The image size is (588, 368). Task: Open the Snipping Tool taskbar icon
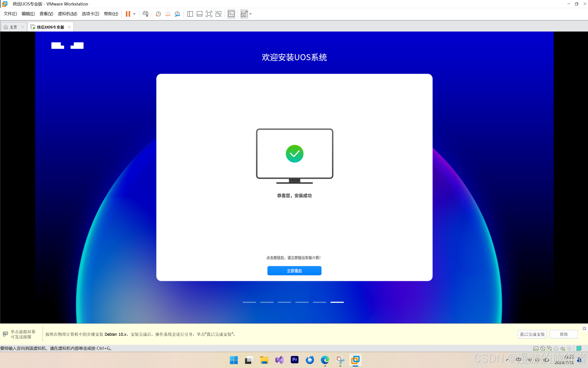(340, 360)
